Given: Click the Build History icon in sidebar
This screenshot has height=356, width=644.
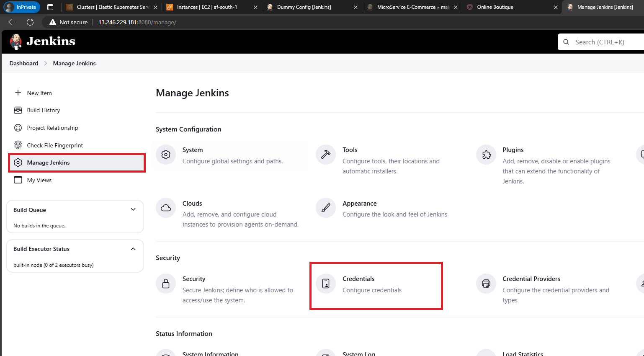Looking at the screenshot, I should pyautogui.click(x=18, y=110).
